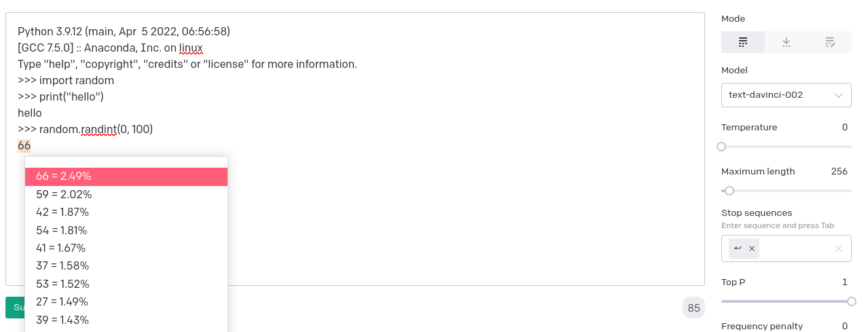Choose the "42 = 1.87%" token option

tap(126, 213)
